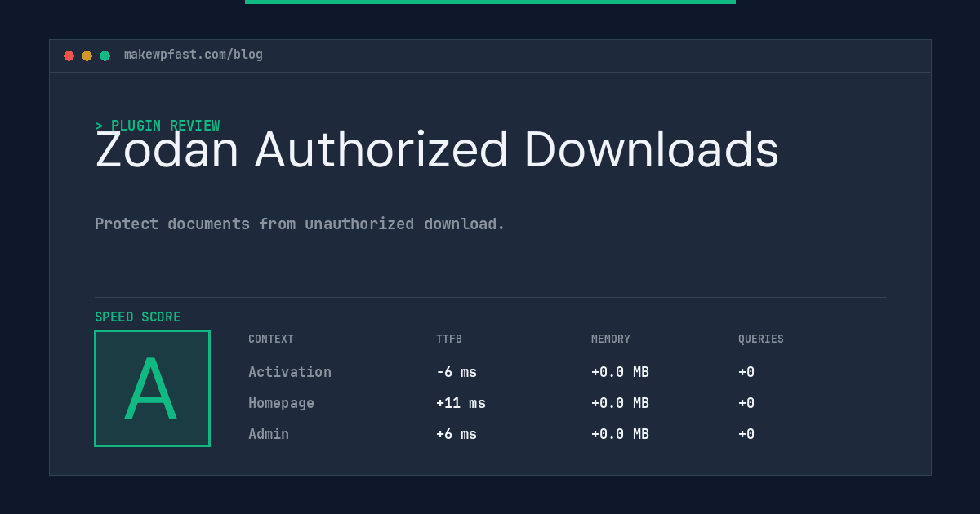This screenshot has height=514, width=980.
Task: Click the Admin row '+0' queries value
Action: (x=746, y=434)
